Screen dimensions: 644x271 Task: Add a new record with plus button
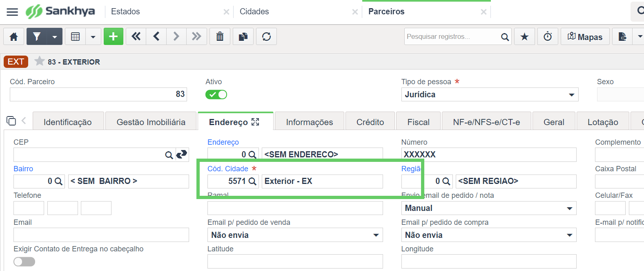pyautogui.click(x=114, y=37)
